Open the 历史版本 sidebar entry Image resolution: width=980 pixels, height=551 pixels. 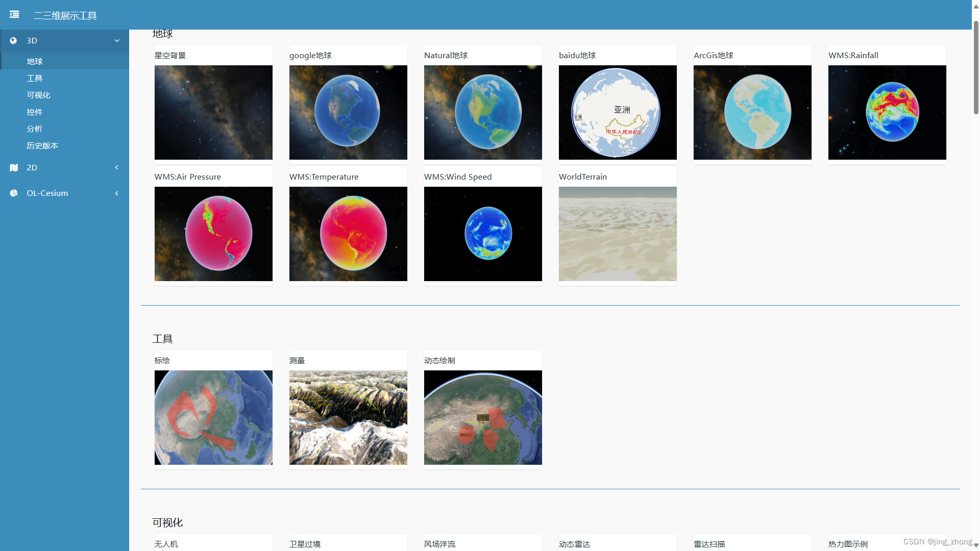pyautogui.click(x=42, y=146)
